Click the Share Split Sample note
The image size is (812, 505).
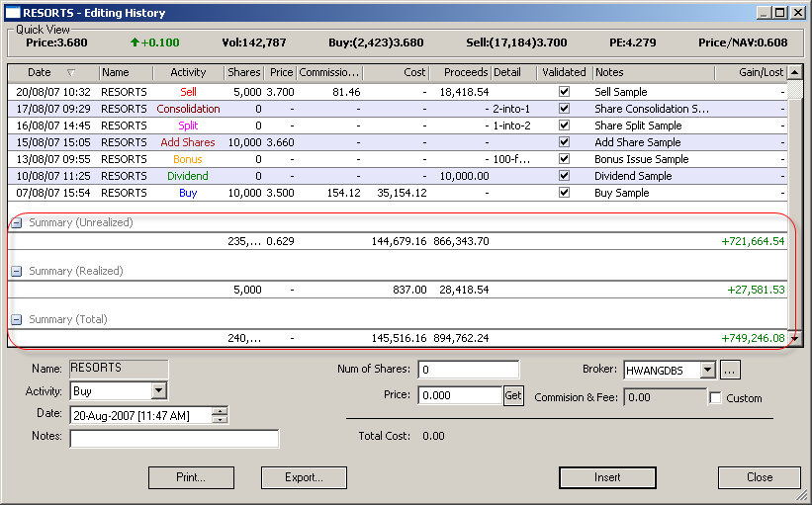click(x=638, y=126)
